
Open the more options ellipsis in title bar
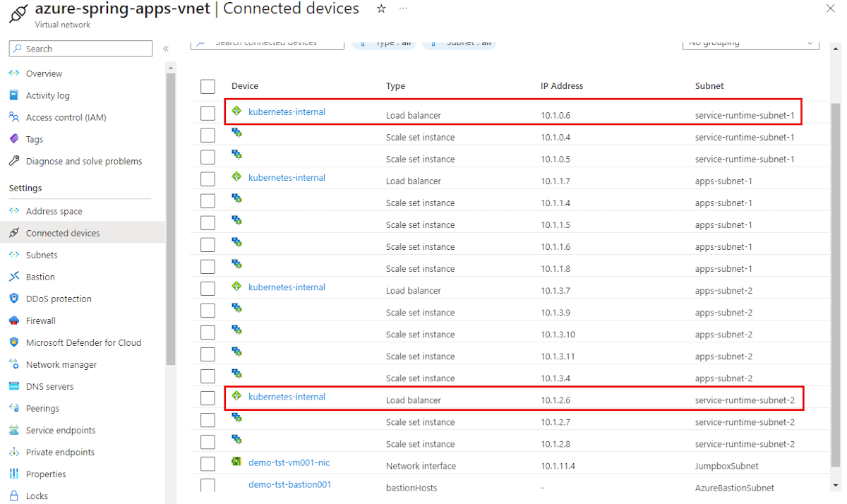click(x=403, y=8)
